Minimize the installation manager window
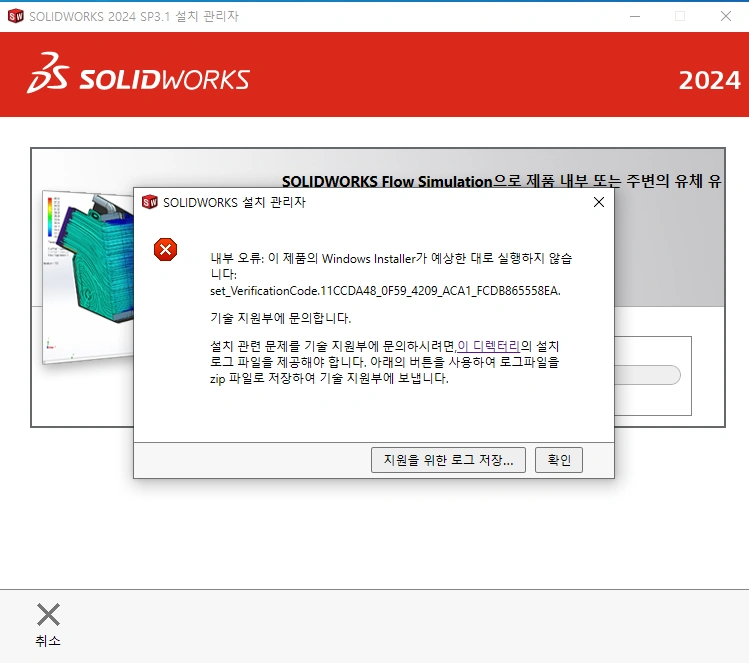The image size is (749, 663). [x=635, y=16]
